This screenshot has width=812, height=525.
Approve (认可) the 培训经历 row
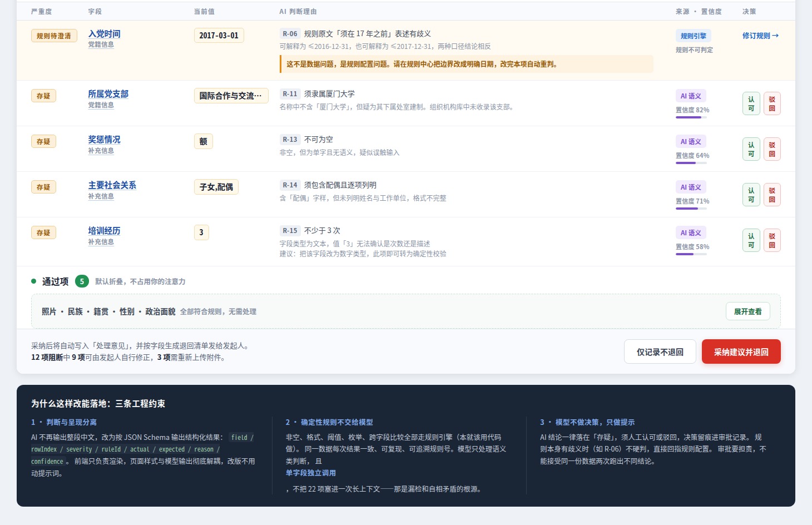click(x=751, y=240)
